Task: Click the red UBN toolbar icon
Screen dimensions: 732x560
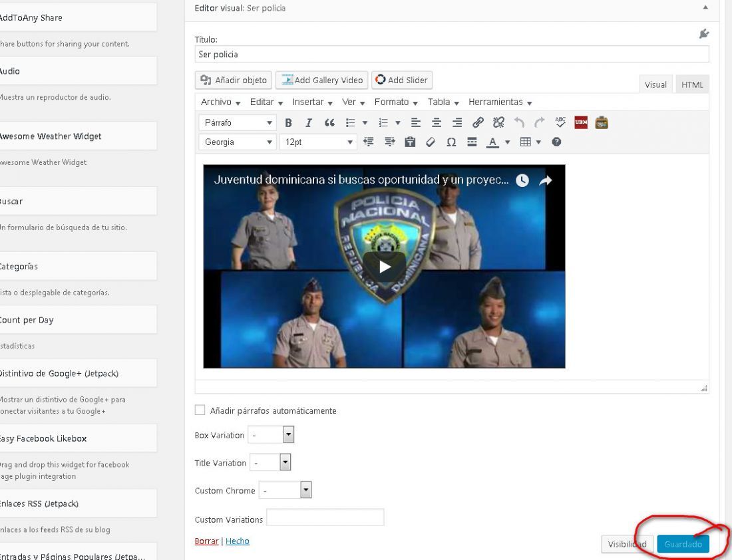Action: [581, 122]
